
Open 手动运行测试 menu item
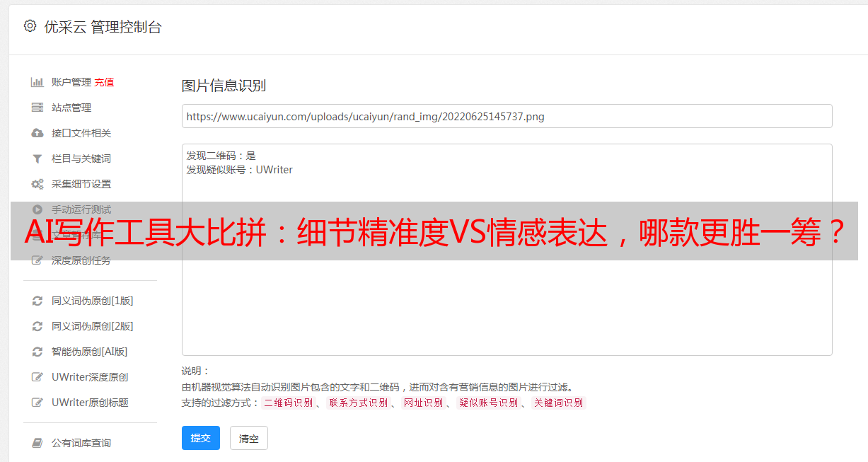click(x=81, y=209)
